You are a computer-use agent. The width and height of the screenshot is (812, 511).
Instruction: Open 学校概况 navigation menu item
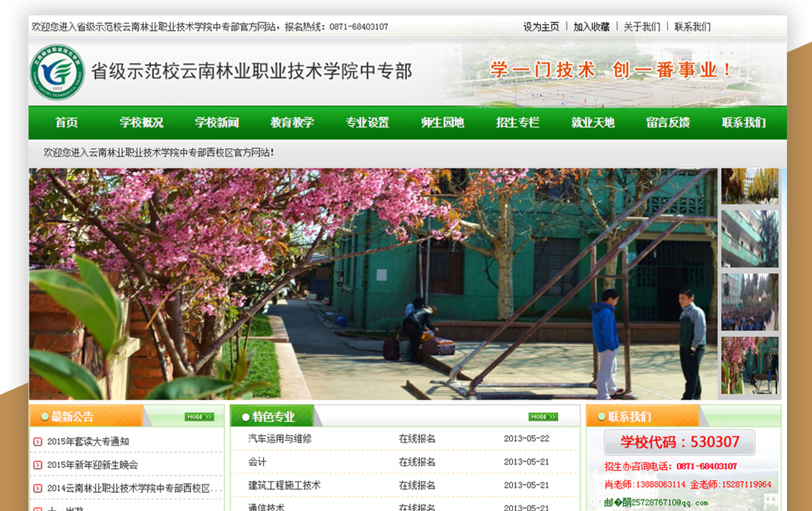[x=141, y=123]
